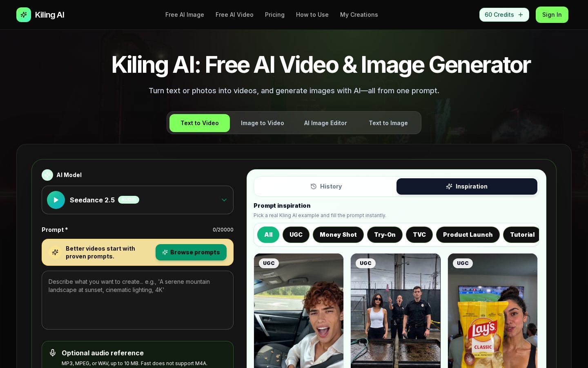
Task: Select the All filter chip
Action: point(268,235)
